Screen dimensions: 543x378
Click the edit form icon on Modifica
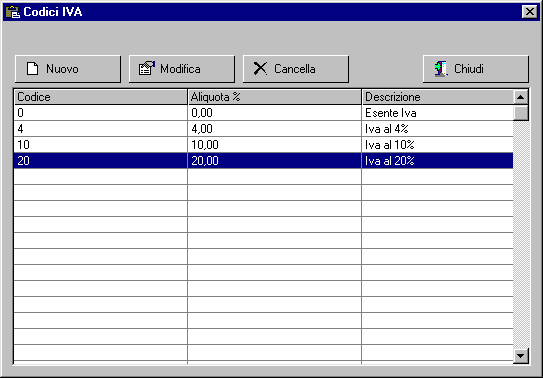click(x=146, y=68)
